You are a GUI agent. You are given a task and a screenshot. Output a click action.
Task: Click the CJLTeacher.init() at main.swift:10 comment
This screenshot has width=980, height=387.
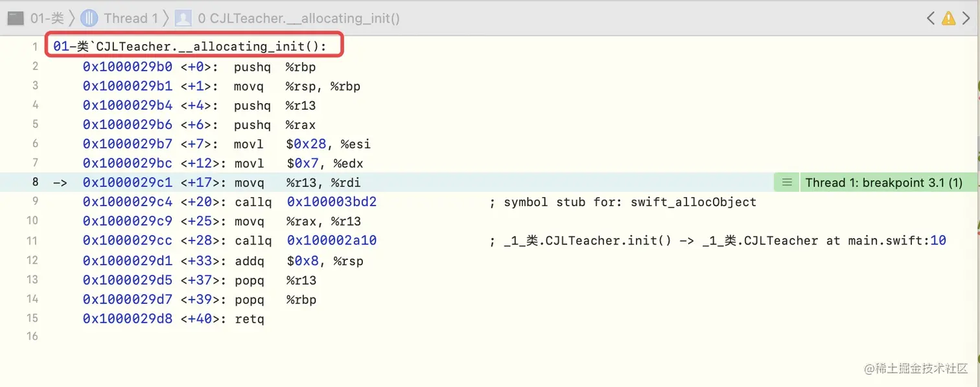click(x=717, y=240)
